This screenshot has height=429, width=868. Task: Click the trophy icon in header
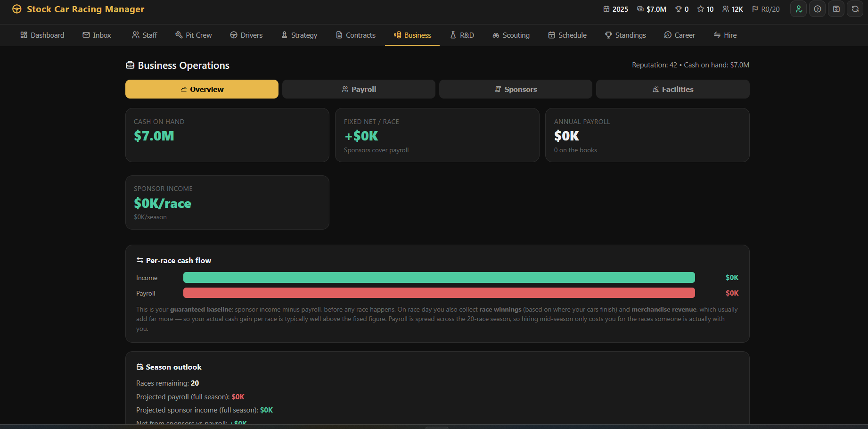pos(679,9)
